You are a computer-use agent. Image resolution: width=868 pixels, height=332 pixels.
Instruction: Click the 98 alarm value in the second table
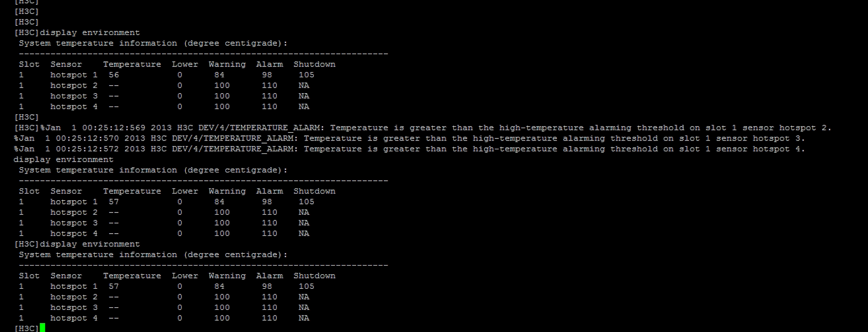coord(267,202)
